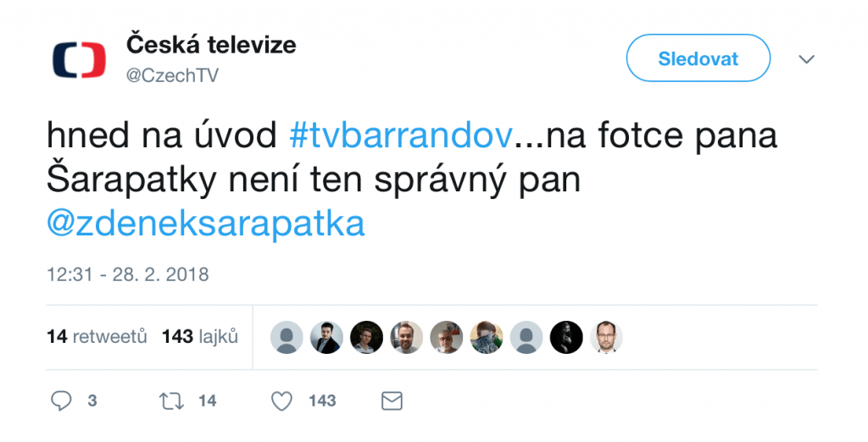Image resolution: width=868 pixels, height=442 pixels.
Task: Click first gray default liker avatar
Action: pos(287,337)
